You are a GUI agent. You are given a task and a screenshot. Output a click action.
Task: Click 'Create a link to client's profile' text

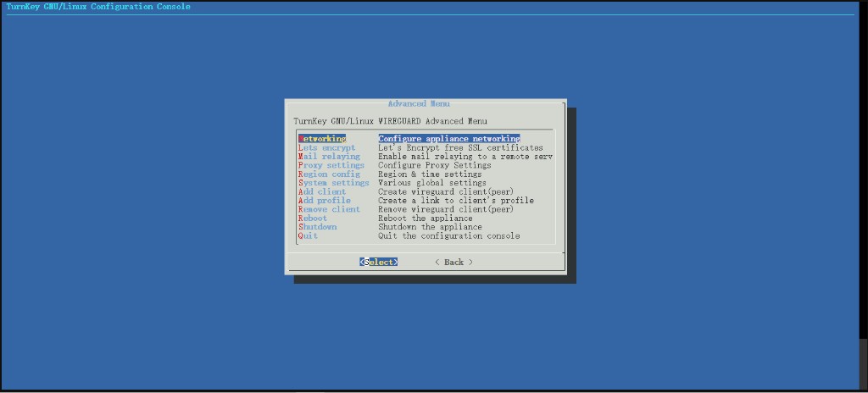point(456,201)
